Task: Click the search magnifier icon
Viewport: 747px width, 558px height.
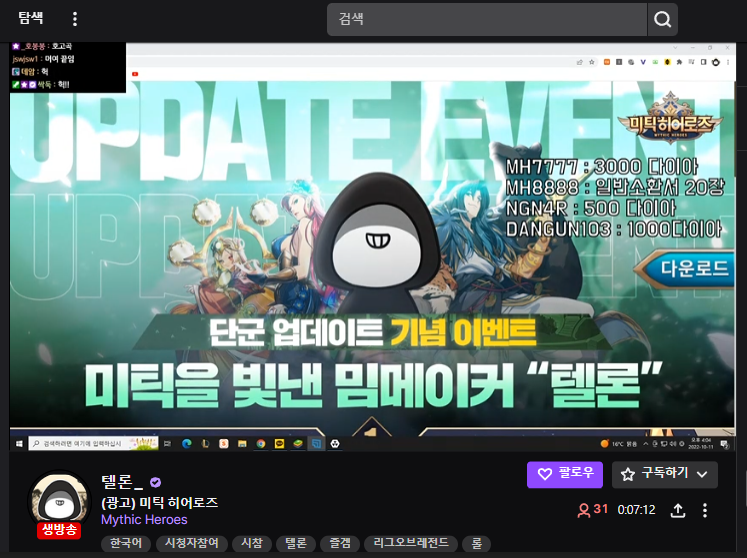Action: [662, 19]
